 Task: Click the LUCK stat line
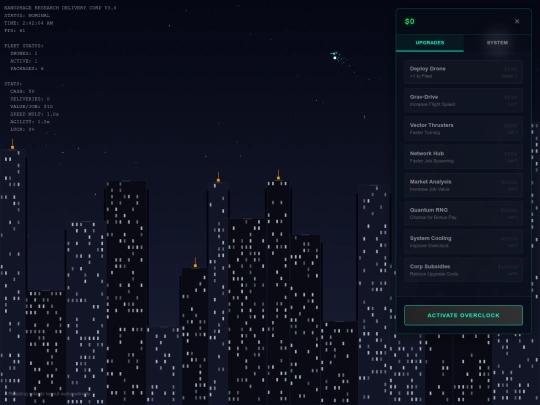click(x=22, y=129)
